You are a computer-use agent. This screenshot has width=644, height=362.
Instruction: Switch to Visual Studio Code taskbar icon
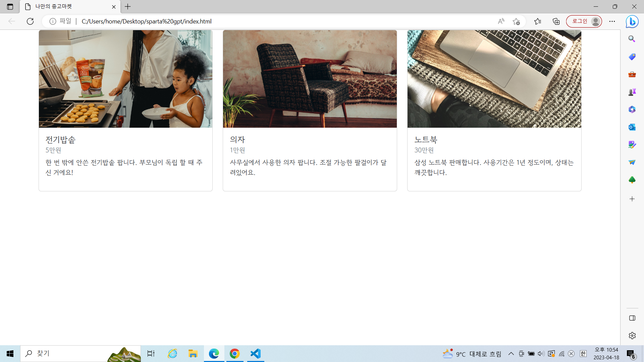(x=256, y=354)
